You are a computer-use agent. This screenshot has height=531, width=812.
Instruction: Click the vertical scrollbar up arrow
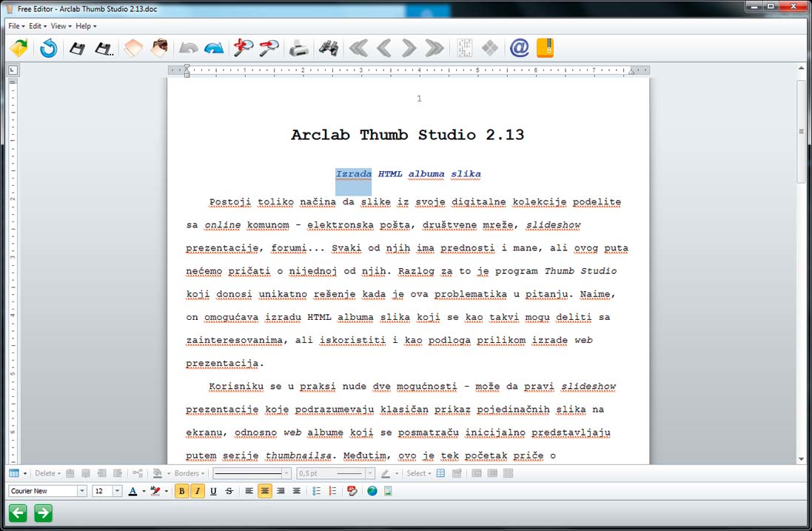[x=801, y=68]
